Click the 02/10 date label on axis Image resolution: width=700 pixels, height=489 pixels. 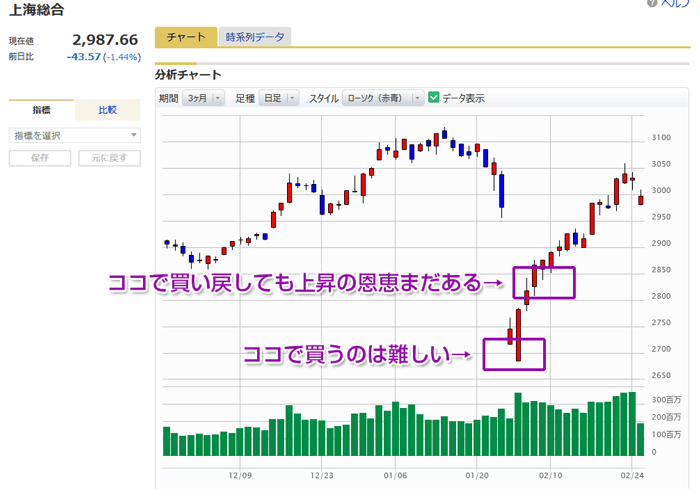tap(552, 476)
